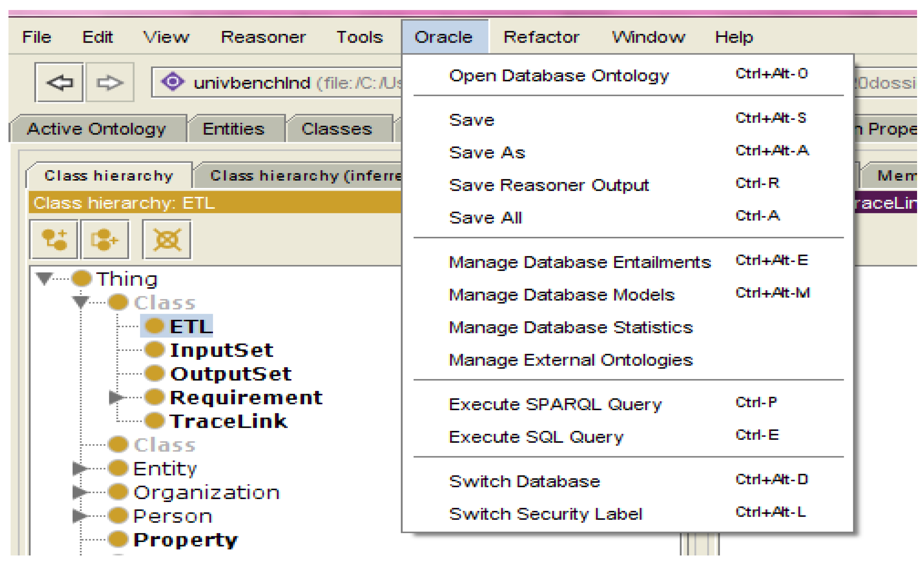Click the back navigation arrow button
The width and height of the screenshot is (924, 572).
(59, 83)
